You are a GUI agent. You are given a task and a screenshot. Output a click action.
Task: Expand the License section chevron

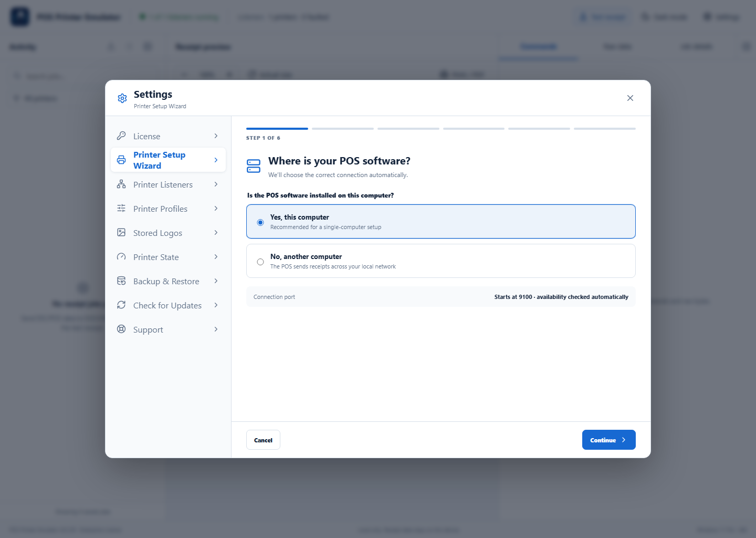click(x=216, y=136)
